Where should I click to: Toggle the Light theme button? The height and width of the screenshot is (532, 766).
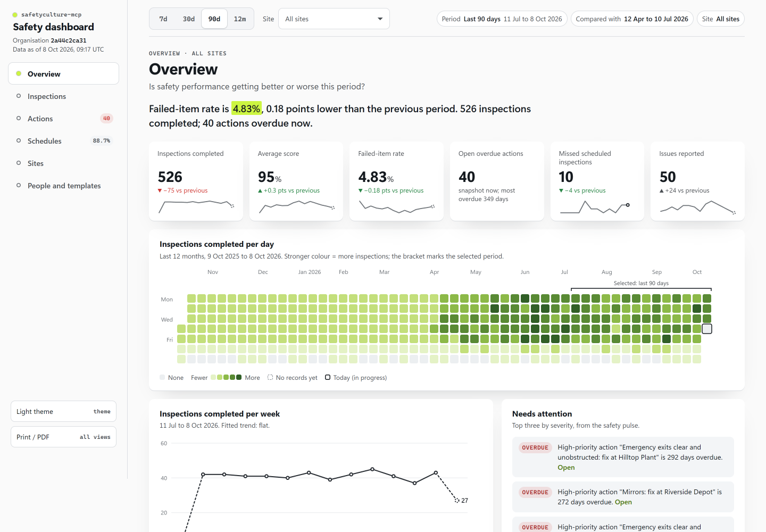tap(63, 411)
